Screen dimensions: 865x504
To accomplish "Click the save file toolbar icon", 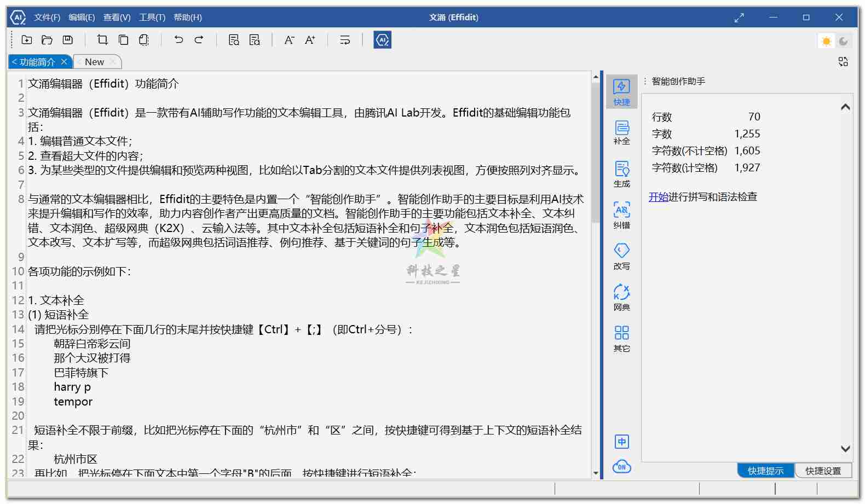I will [68, 40].
